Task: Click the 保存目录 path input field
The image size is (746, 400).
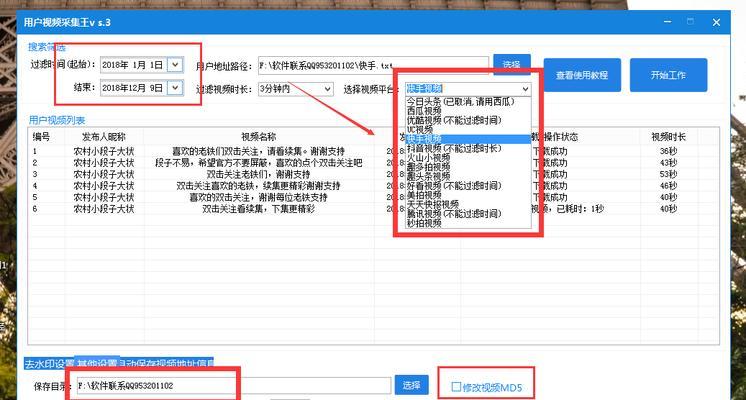Action: 234,386
